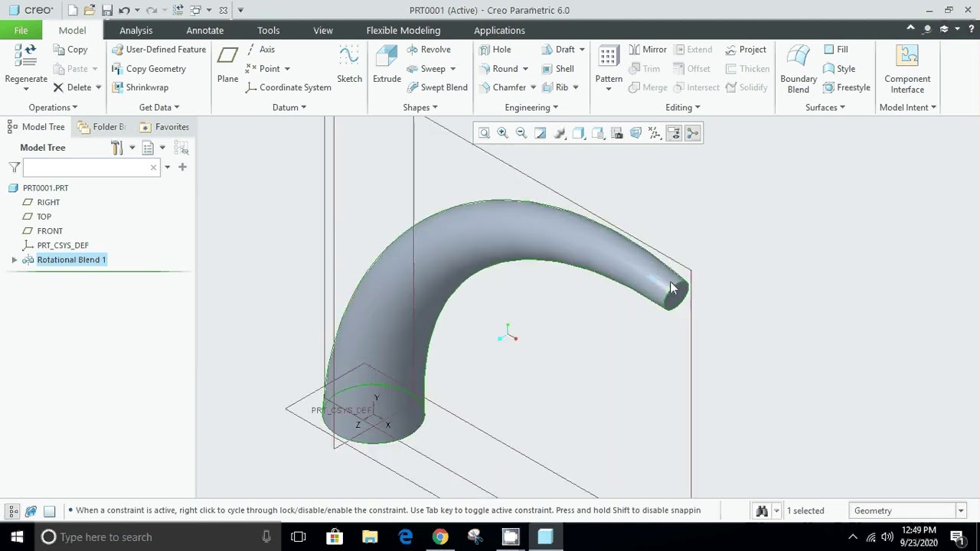Click the Round button
The width and height of the screenshot is (980, 551).
coord(498,69)
